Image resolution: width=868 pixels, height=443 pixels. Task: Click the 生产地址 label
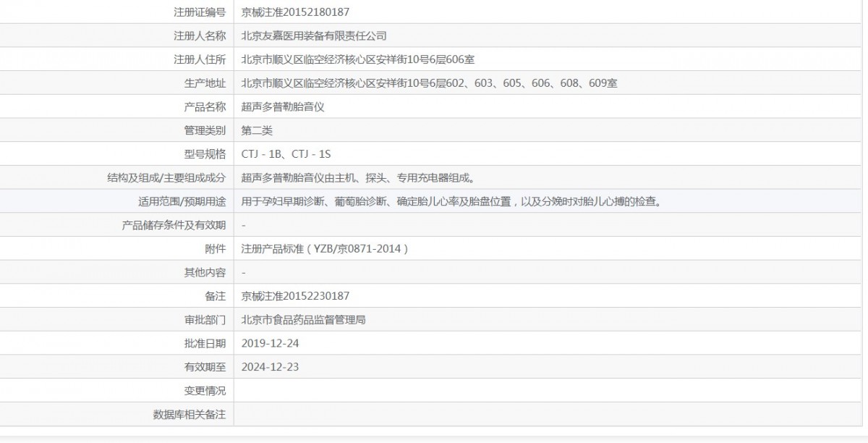(205, 83)
